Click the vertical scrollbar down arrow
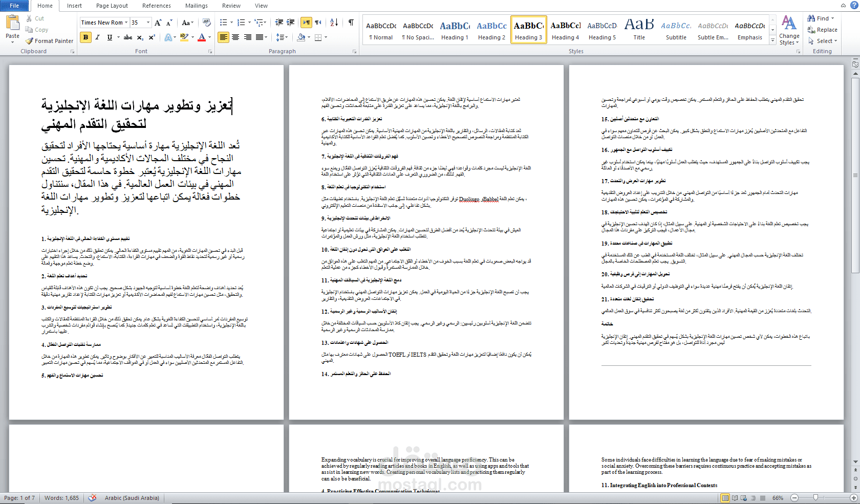The width and height of the screenshot is (860, 504). 855,462
